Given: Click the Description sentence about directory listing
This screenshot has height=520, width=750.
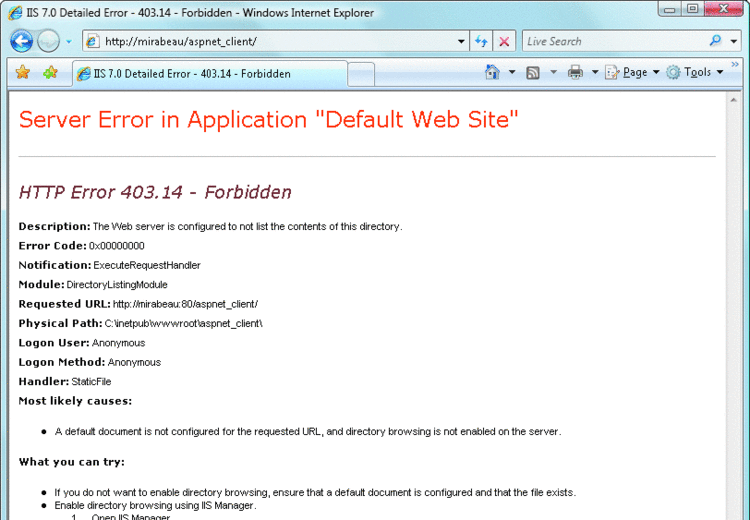Looking at the screenshot, I should (x=248, y=227).
